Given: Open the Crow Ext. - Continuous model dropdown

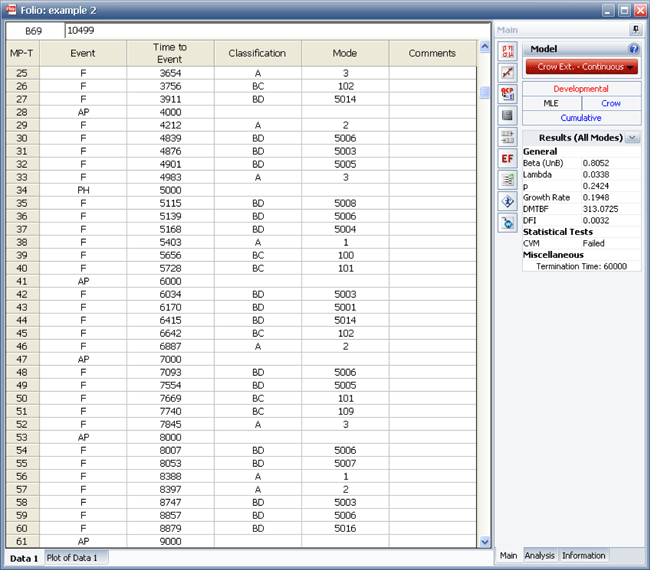Looking at the screenshot, I should (582, 67).
